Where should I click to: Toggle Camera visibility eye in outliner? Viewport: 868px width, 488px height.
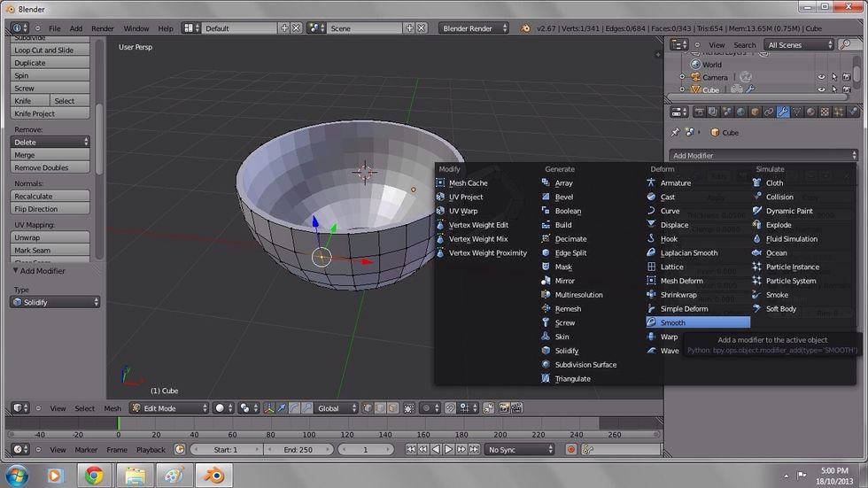pyautogui.click(x=822, y=77)
